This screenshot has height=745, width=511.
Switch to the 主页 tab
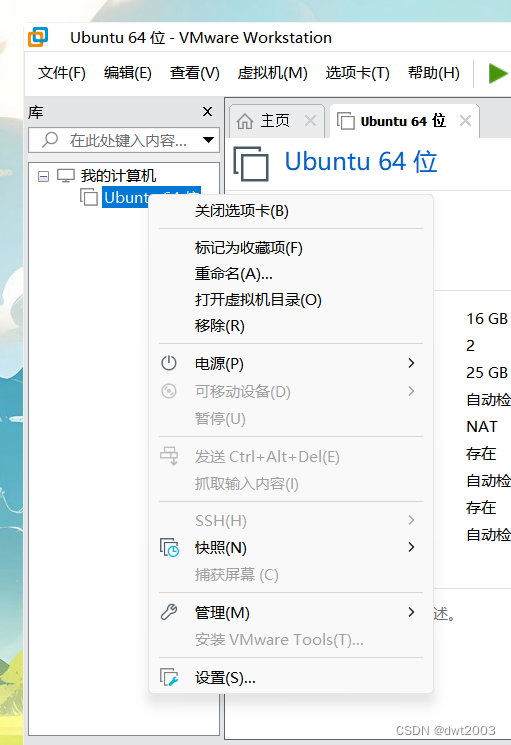[275, 121]
